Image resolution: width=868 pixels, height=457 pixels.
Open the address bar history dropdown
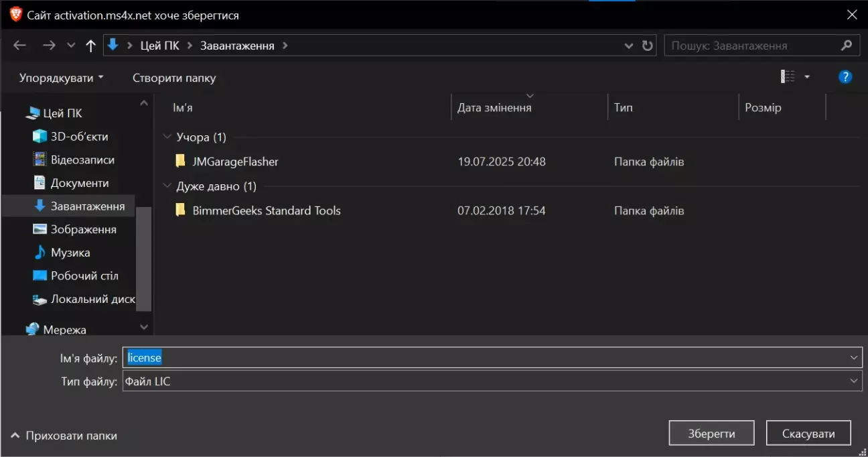click(629, 46)
